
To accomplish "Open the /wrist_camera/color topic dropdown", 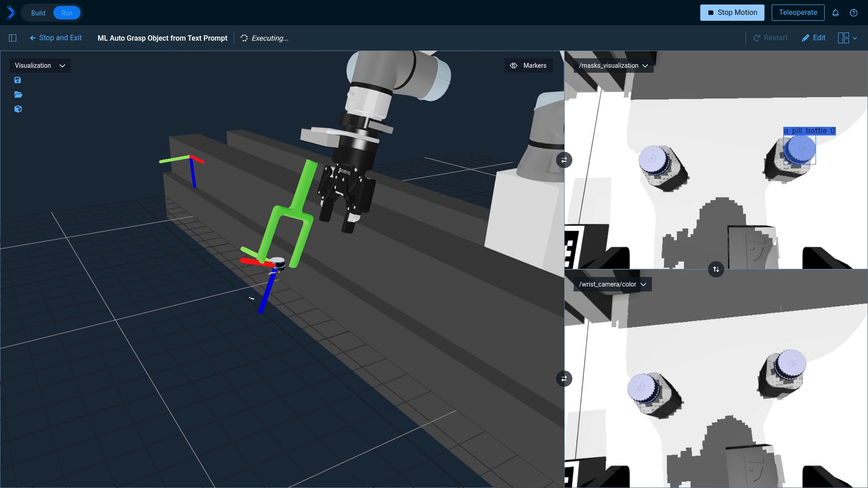I will [613, 284].
